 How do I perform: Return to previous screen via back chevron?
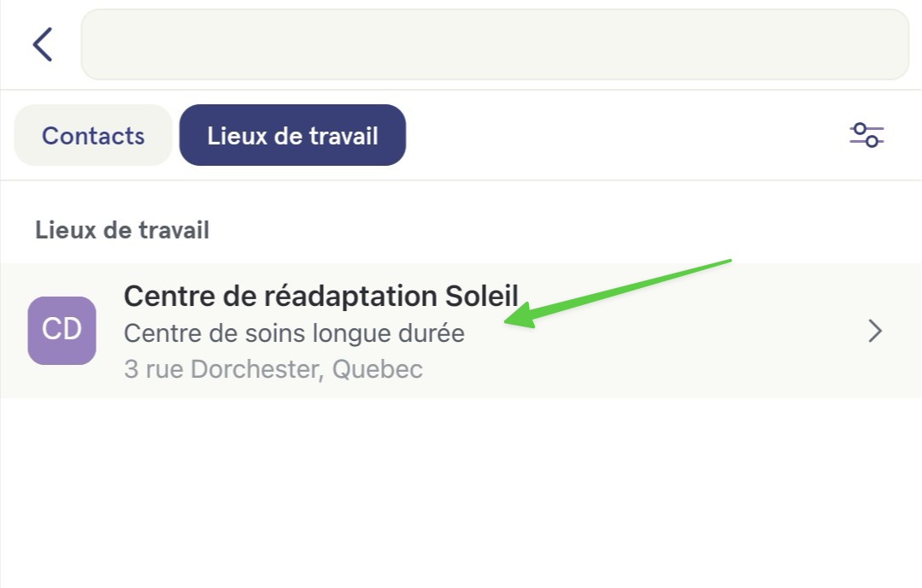43,44
